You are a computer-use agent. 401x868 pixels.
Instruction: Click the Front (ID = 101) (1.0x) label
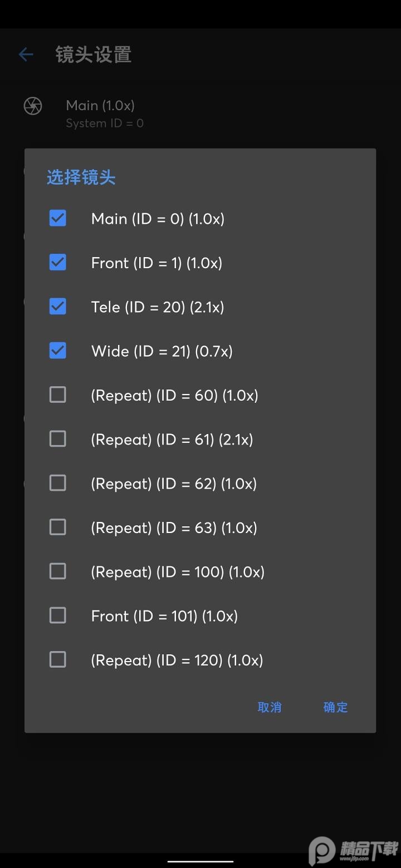click(164, 616)
